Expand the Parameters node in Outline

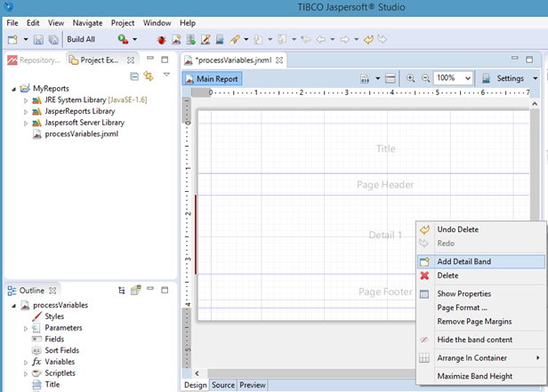click(26, 328)
